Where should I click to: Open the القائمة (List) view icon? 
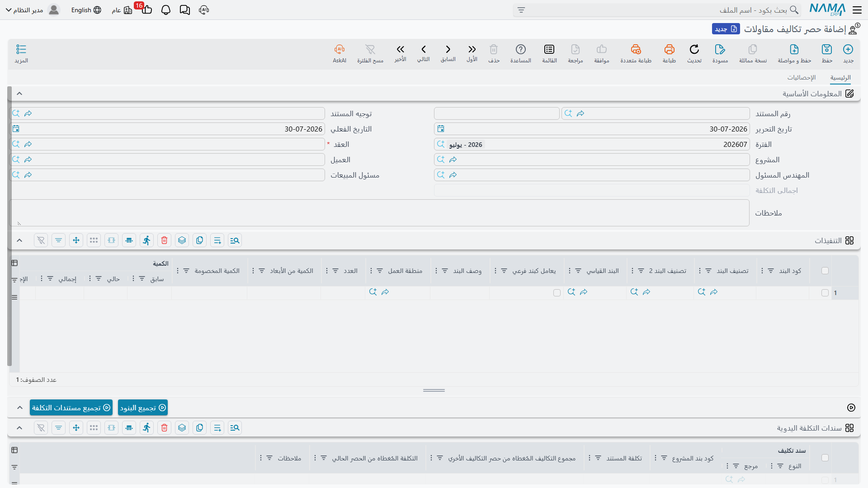point(549,53)
